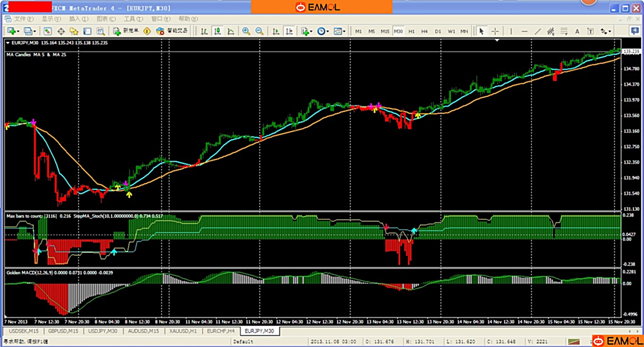
Task: Switch to the USDSEK,M15 chart tab
Action: pyautogui.click(x=24, y=331)
